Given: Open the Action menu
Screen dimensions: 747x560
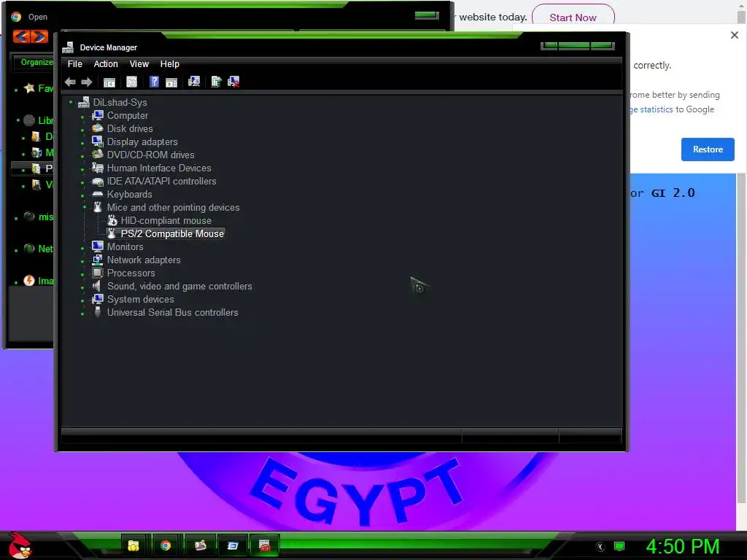Looking at the screenshot, I should [106, 64].
